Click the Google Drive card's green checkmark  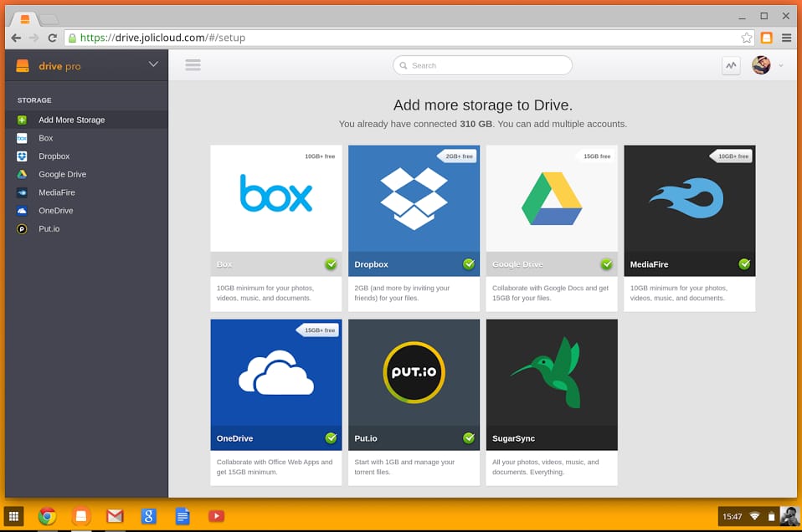click(x=607, y=264)
